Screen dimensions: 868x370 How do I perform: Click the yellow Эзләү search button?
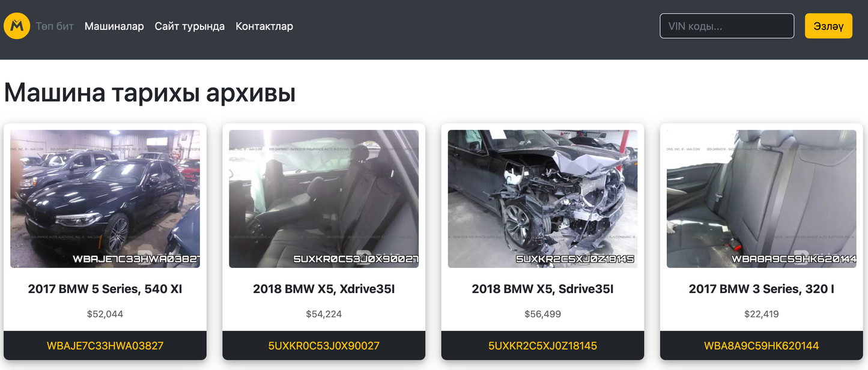click(x=828, y=26)
